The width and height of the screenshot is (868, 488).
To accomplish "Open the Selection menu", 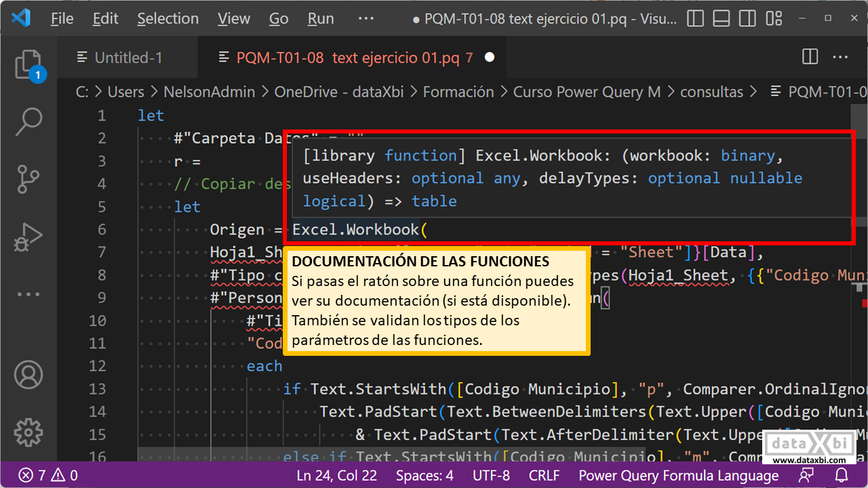I will click(x=167, y=18).
